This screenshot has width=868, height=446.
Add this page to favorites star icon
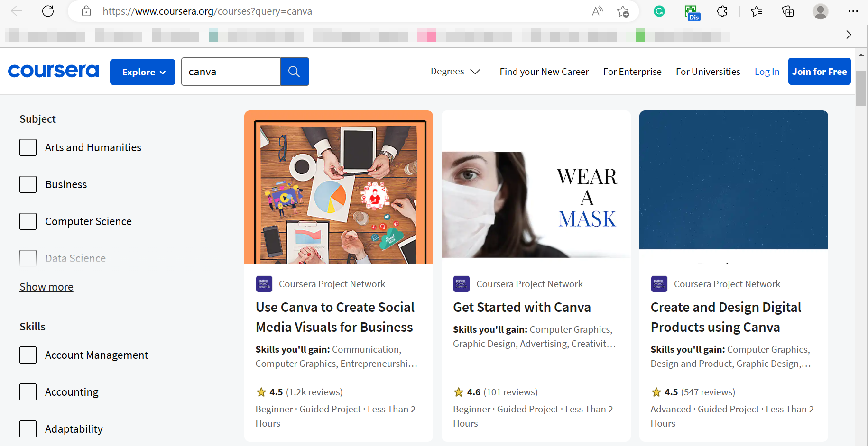pos(623,11)
